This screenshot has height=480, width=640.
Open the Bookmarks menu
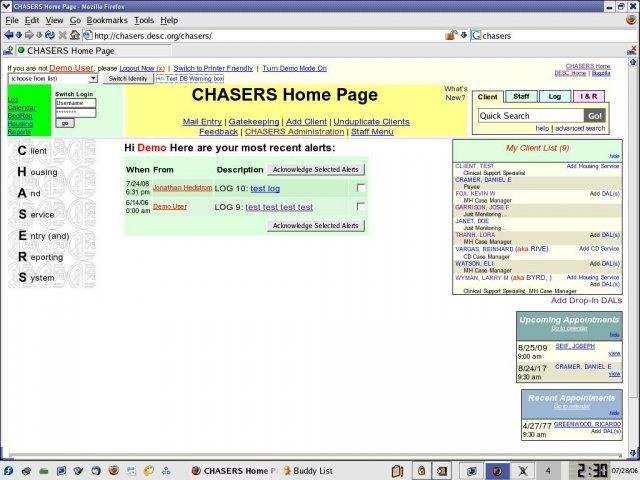107,20
